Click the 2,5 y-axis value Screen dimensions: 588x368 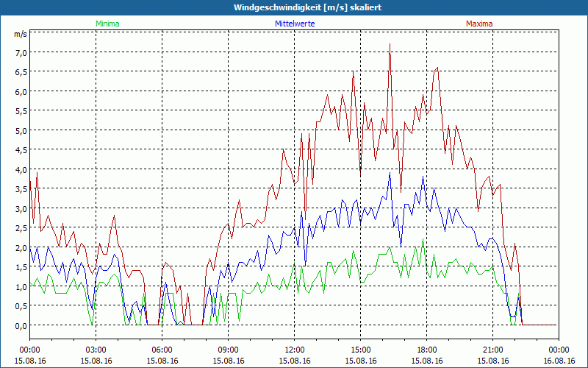[x=21, y=228]
